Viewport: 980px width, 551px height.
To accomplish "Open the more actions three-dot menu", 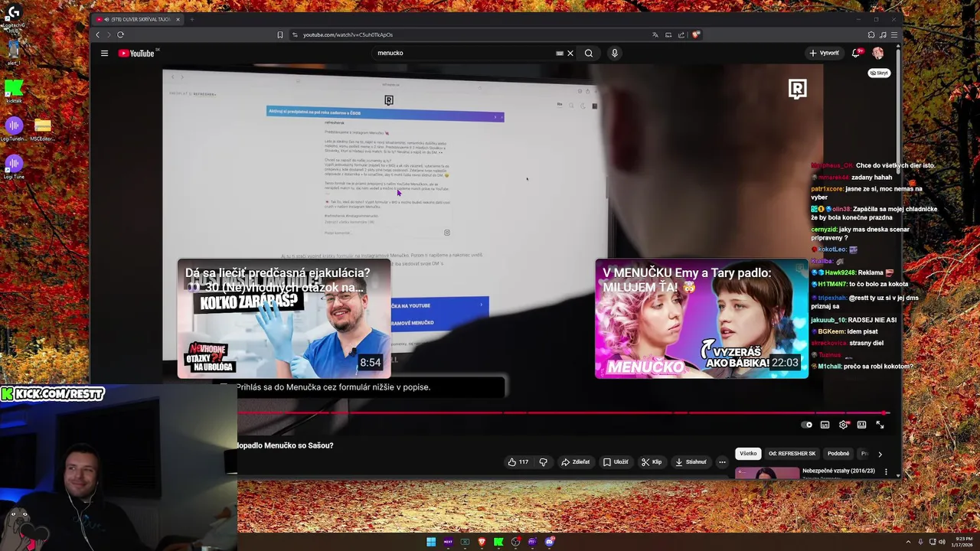I will 722,462.
